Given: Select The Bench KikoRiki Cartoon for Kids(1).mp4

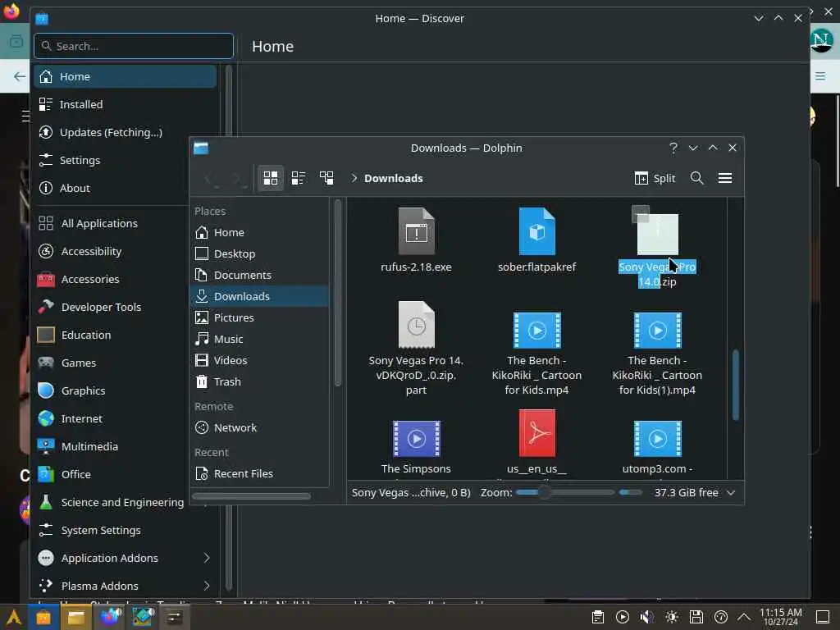Looking at the screenshot, I should 657,354.
